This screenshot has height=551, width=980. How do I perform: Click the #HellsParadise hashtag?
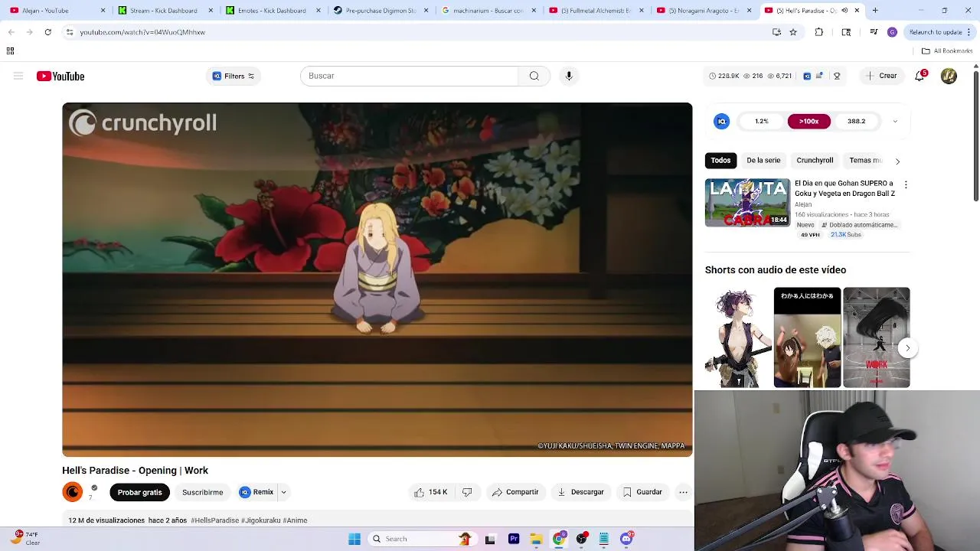215,520
